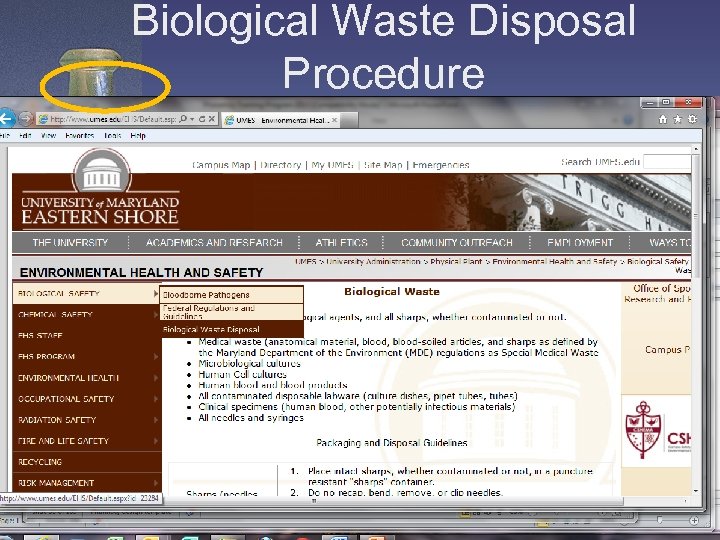Open the Help menu
This screenshot has height=540, width=720.
click(138, 135)
